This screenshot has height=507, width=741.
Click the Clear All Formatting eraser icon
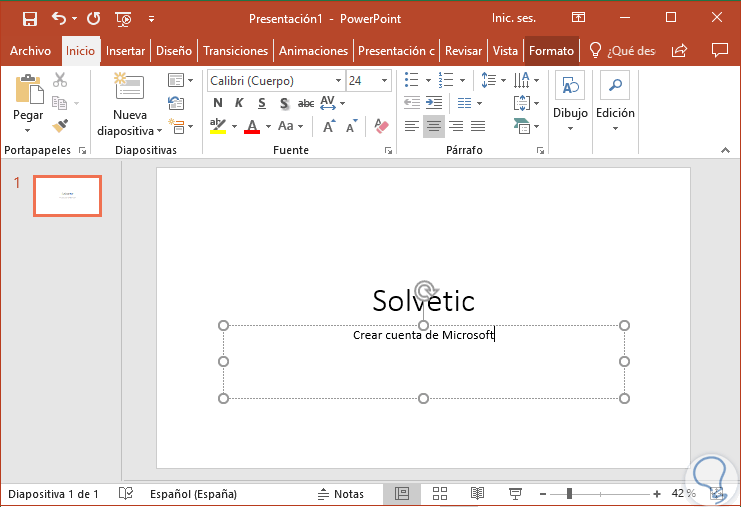(380, 126)
